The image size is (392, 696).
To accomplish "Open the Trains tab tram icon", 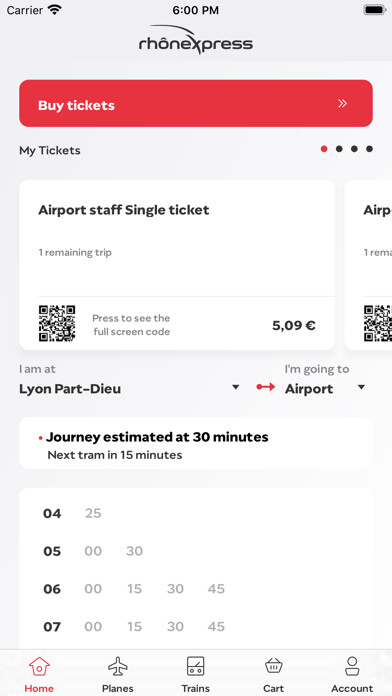I will coord(195,667).
